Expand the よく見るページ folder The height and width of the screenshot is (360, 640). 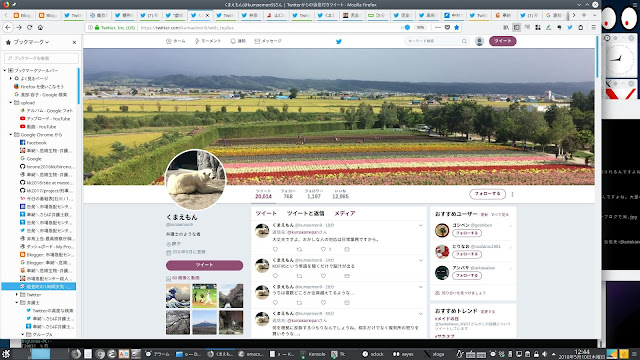click(x=11, y=78)
